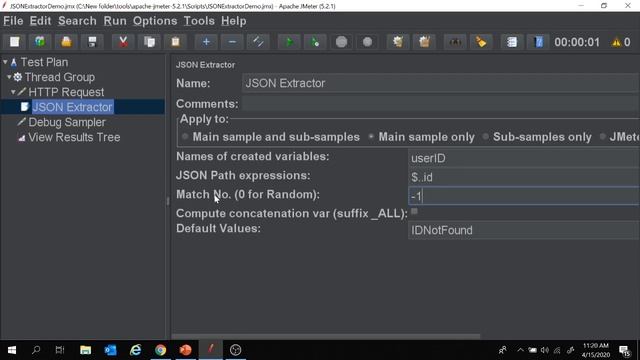Viewport: 640px width, 360px height.
Task: Open the Function Helper dialog icon
Action: [512, 42]
